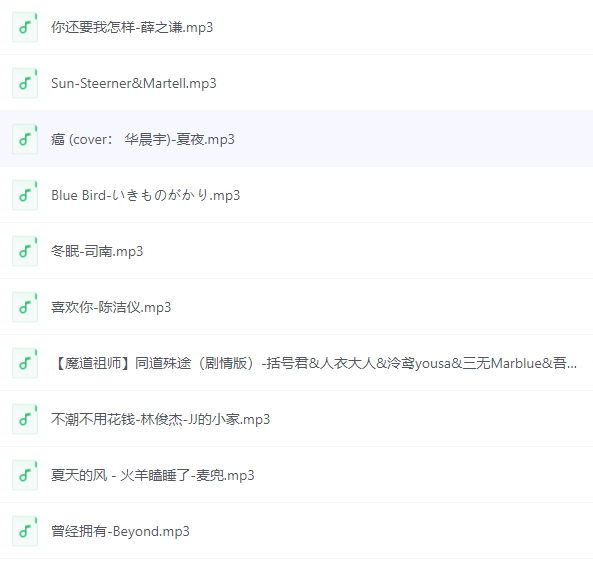This screenshot has height=565, width=593.
Task: Select file name 你还要我怎样-薛之谦.mp3
Action: (x=132, y=27)
